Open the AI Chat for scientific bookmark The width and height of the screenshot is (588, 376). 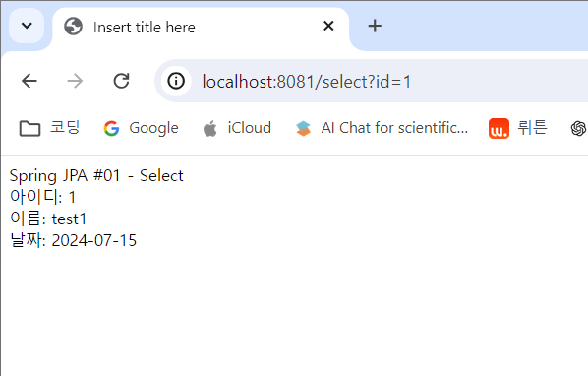point(382,128)
